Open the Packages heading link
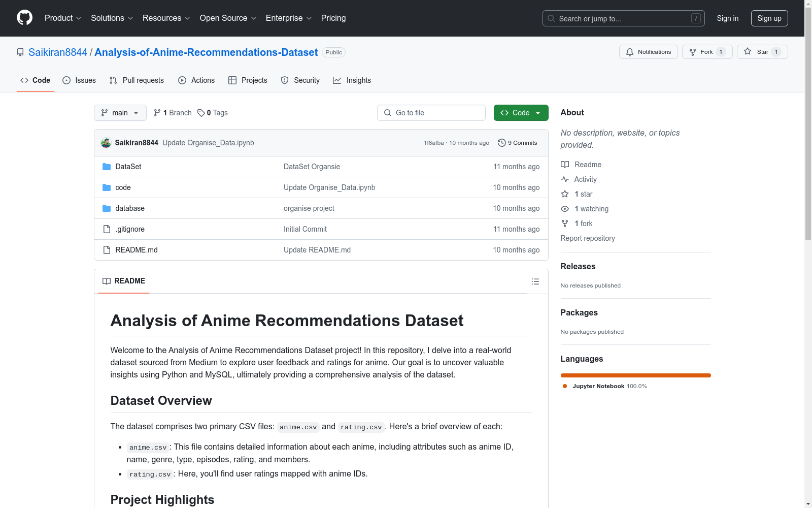The width and height of the screenshot is (812, 508). click(x=579, y=312)
